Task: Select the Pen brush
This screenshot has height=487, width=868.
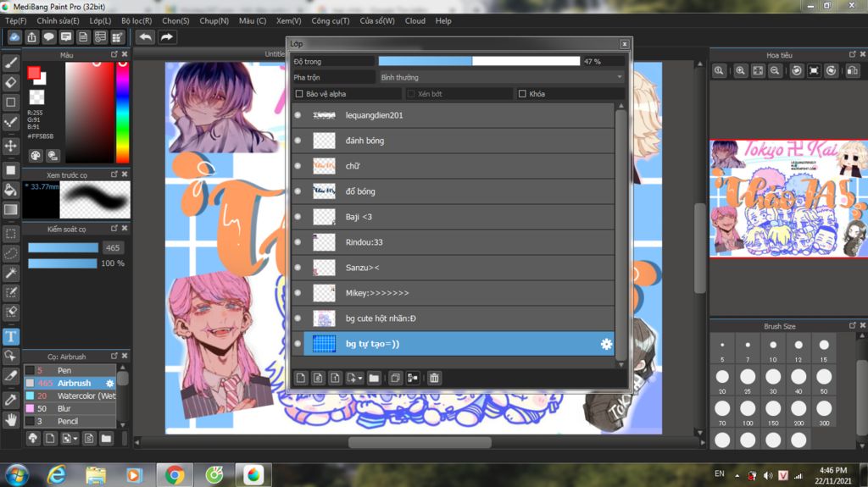Action: pos(70,370)
